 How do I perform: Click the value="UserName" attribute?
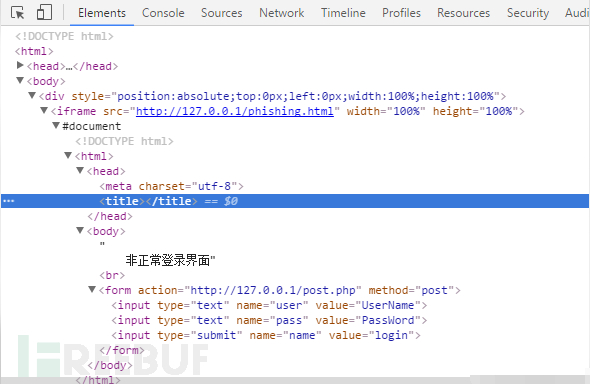[x=368, y=305]
